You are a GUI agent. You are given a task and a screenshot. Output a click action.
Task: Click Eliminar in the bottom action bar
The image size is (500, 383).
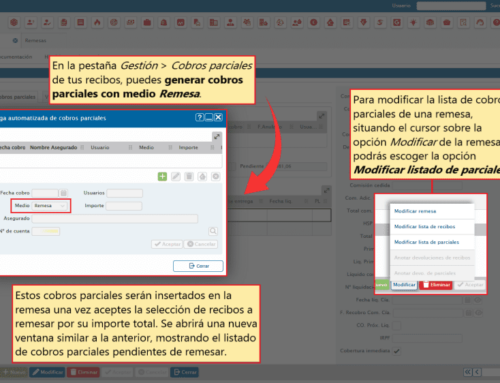point(84,372)
